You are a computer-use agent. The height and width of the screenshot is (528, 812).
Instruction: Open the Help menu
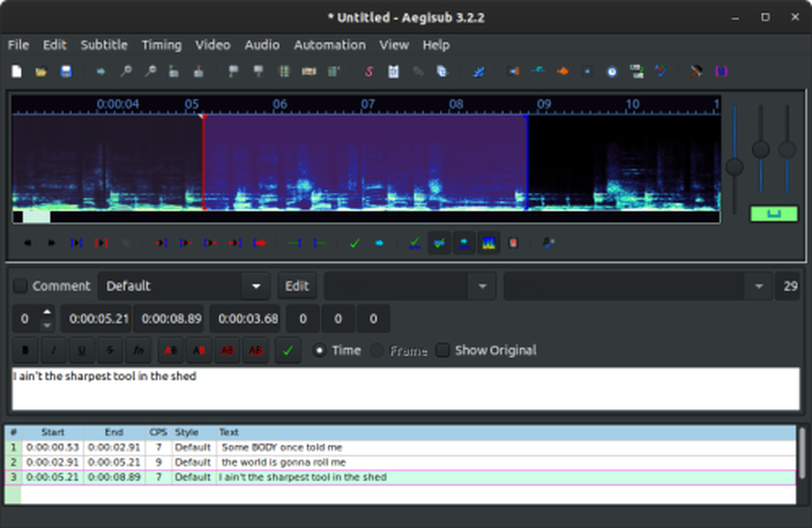coord(436,45)
